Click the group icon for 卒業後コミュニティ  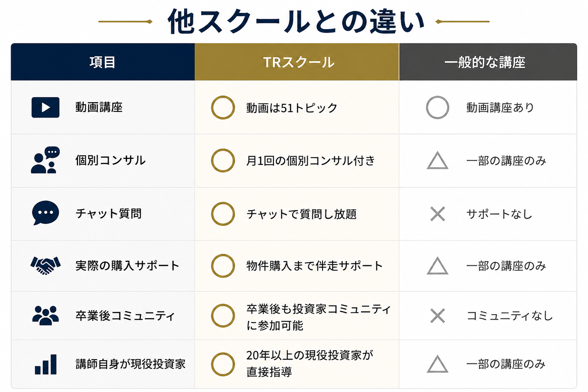coord(46,315)
